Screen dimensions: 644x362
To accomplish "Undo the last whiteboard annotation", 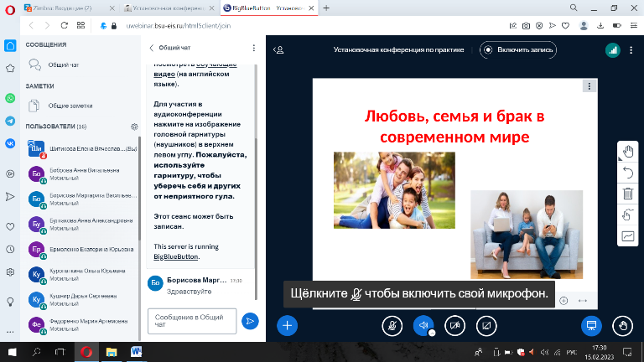I will click(628, 173).
